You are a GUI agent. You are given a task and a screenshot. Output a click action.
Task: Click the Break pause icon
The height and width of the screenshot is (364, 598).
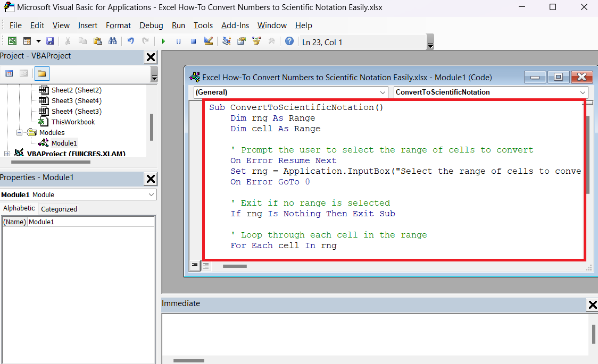pos(178,41)
